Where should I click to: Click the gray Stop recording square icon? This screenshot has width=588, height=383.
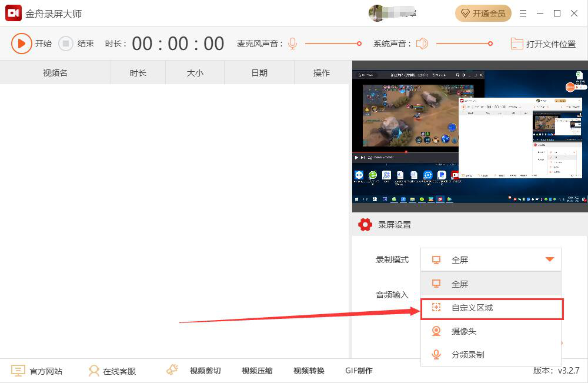click(66, 44)
